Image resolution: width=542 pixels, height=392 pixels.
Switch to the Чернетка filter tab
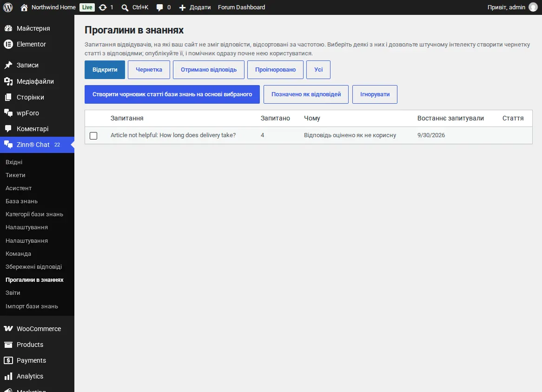(x=149, y=70)
